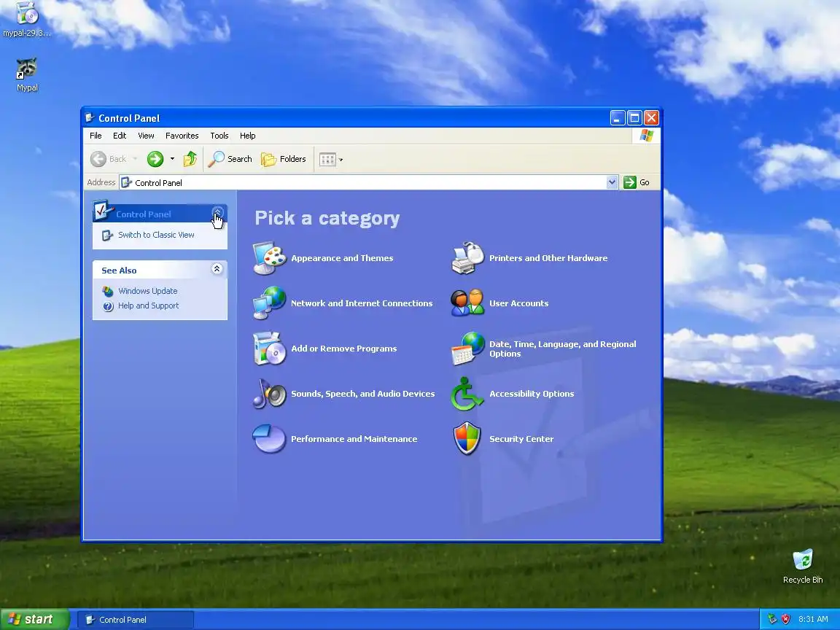Click the Windows flag logo in menu bar
The width and height of the screenshot is (840, 630).
coord(646,136)
